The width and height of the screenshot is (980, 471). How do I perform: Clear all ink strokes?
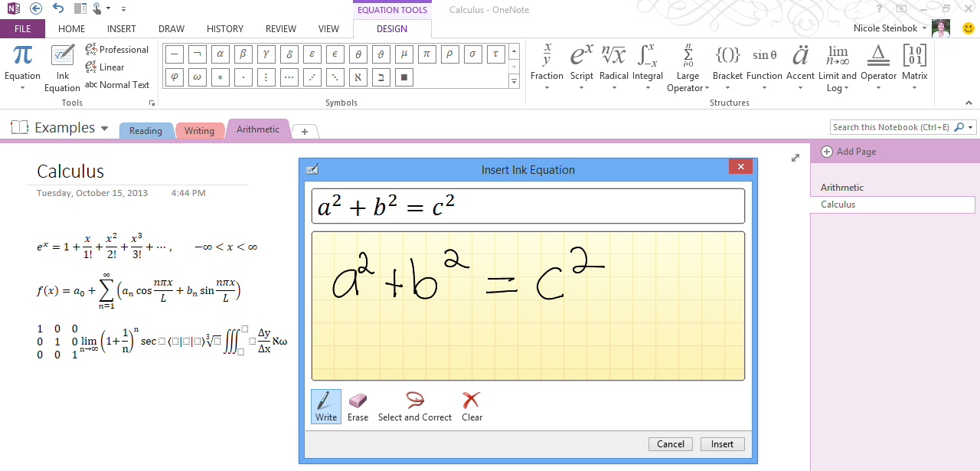coord(471,406)
